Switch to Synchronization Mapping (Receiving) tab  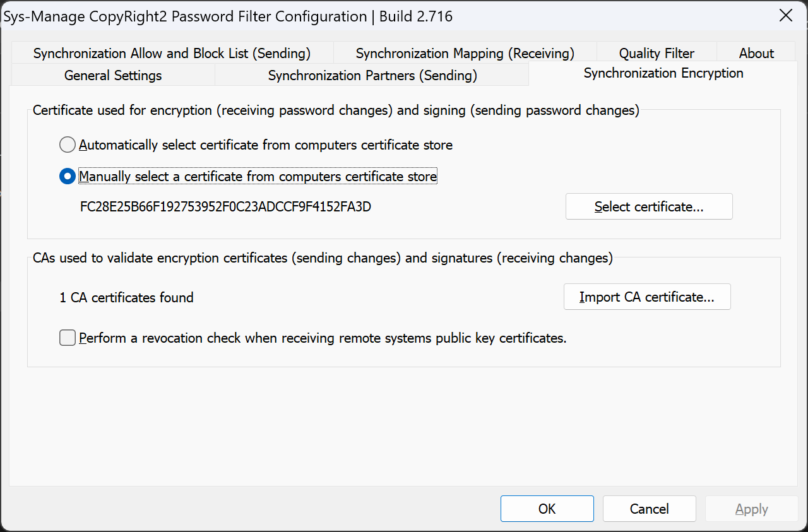(465, 54)
